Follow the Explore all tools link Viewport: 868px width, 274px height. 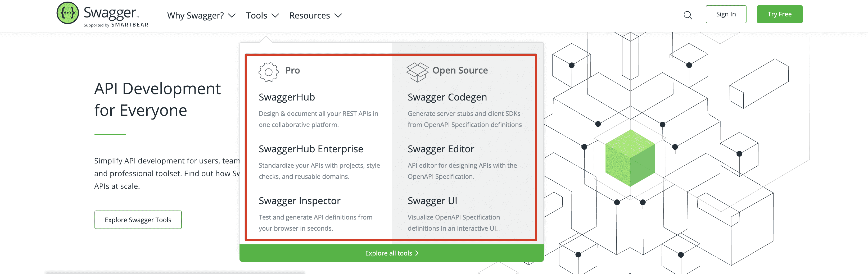(388, 253)
